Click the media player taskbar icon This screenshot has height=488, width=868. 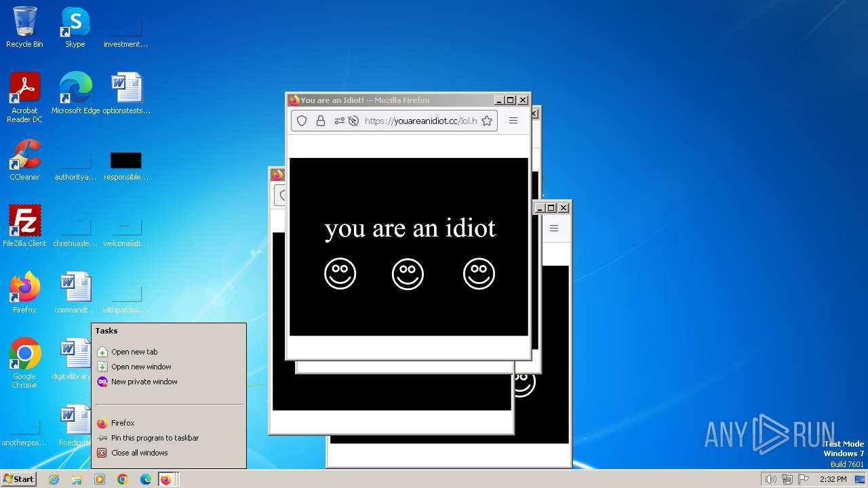point(100,479)
